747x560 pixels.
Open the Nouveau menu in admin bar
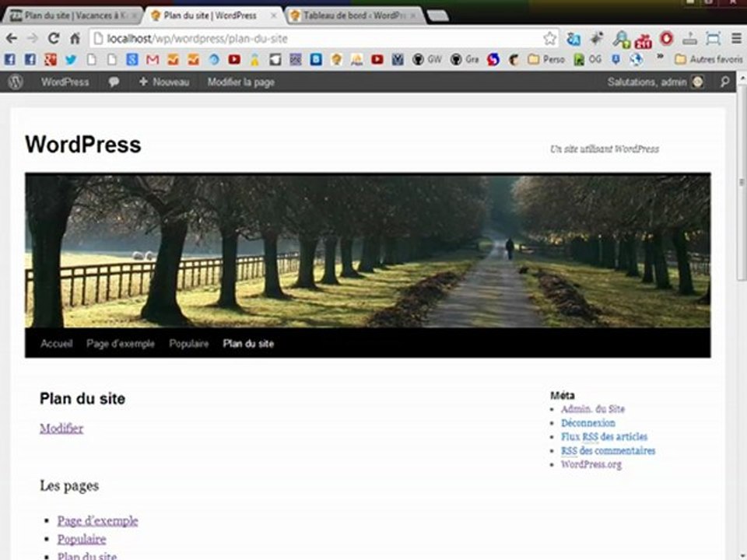164,82
